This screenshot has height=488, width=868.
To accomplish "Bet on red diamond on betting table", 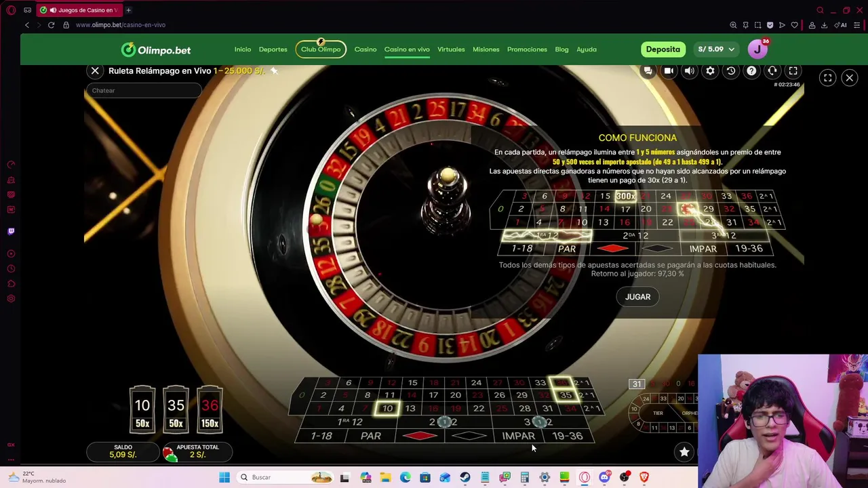I will pos(420,436).
